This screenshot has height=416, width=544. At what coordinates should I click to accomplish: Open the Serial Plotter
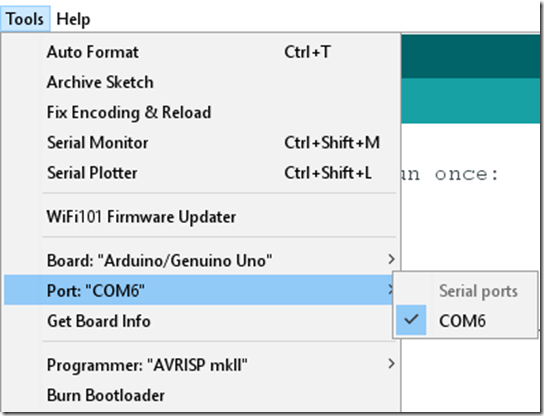(x=200, y=173)
